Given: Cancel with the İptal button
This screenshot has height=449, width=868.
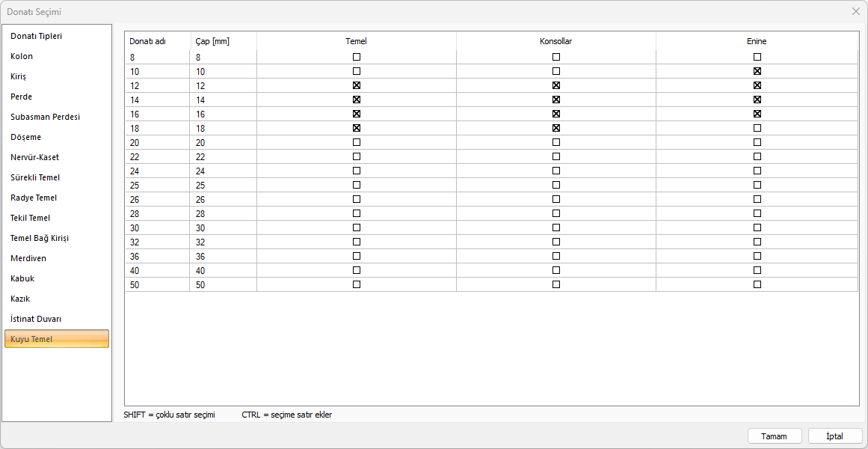Looking at the screenshot, I should [834, 436].
